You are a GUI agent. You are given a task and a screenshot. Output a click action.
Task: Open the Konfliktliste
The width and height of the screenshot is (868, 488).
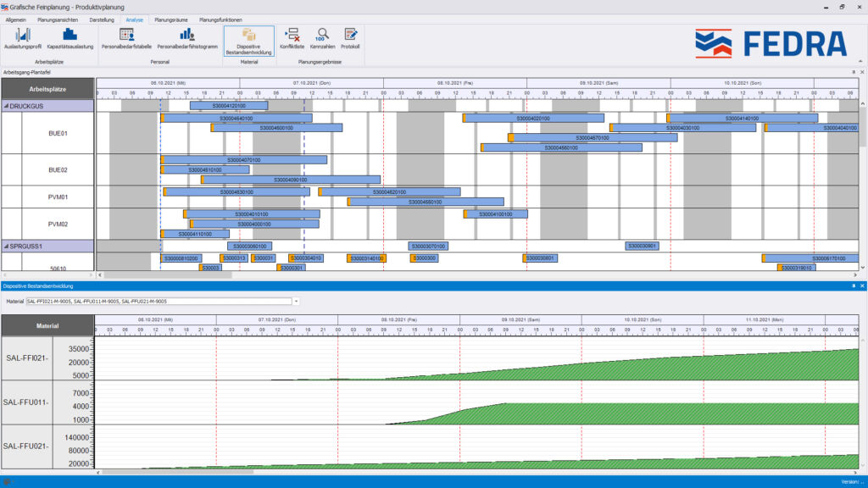292,39
